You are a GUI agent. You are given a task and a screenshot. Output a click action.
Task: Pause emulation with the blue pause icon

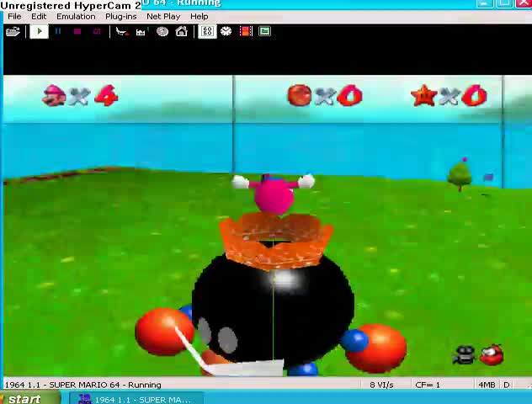58,31
